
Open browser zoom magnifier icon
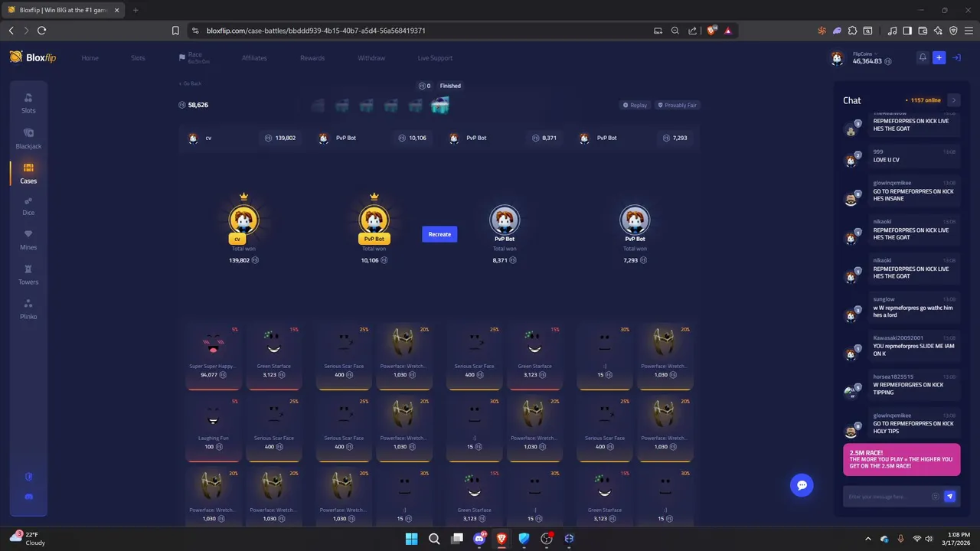click(x=675, y=31)
